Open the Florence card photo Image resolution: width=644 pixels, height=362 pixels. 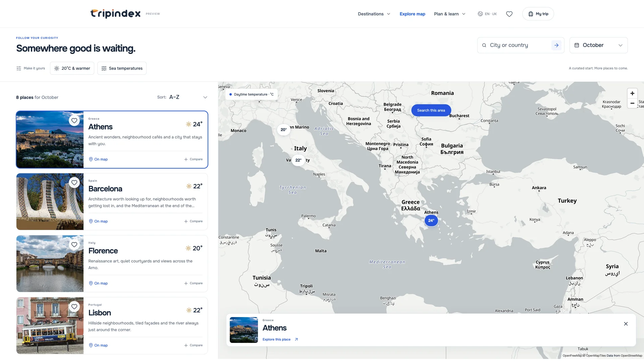[50, 263]
